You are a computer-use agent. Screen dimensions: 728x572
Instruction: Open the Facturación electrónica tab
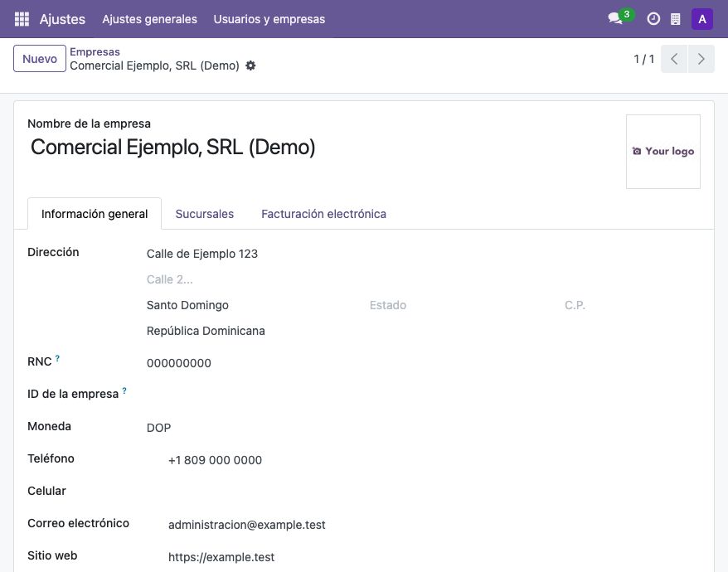point(323,214)
